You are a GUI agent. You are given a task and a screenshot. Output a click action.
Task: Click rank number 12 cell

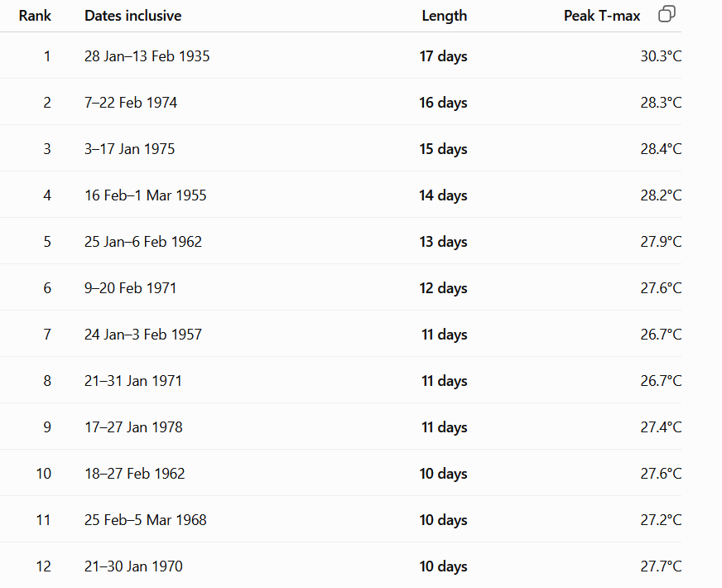click(44, 566)
